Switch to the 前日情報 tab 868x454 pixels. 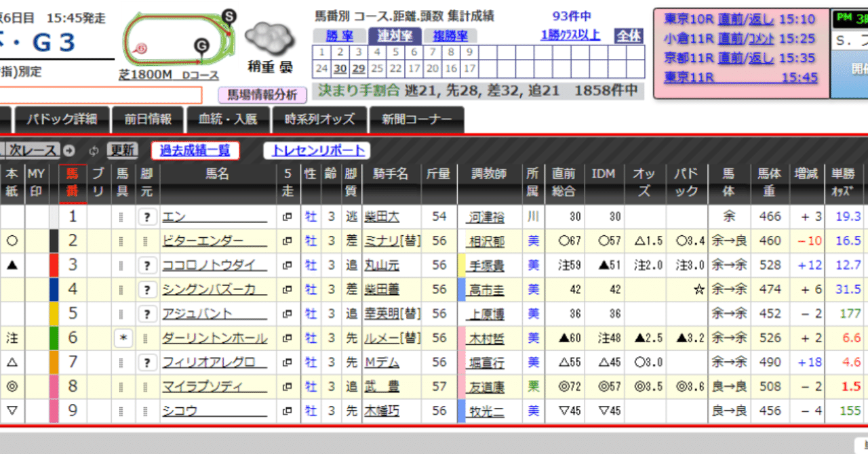(x=148, y=119)
